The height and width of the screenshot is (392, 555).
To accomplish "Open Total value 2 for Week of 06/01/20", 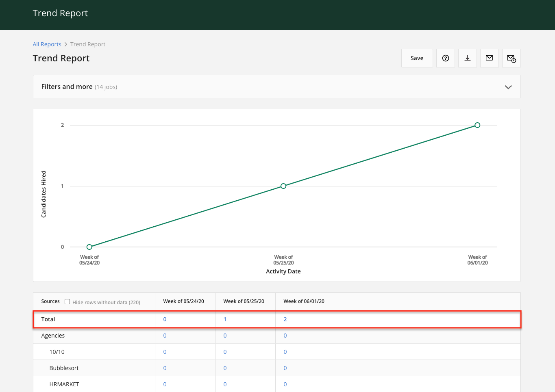I will click(x=285, y=319).
